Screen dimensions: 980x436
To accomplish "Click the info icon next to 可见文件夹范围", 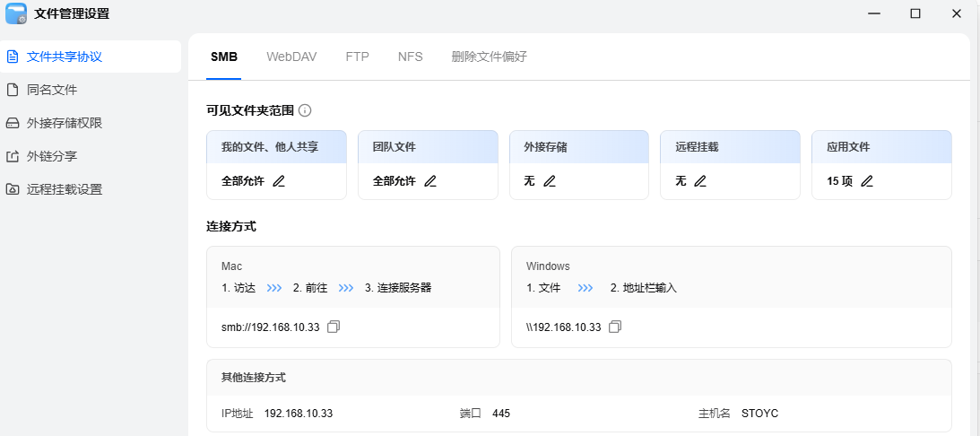I will click(304, 110).
